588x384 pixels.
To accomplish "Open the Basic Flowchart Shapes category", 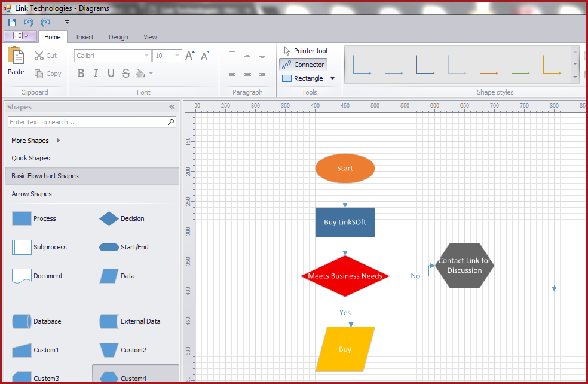I will [x=92, y=176].
